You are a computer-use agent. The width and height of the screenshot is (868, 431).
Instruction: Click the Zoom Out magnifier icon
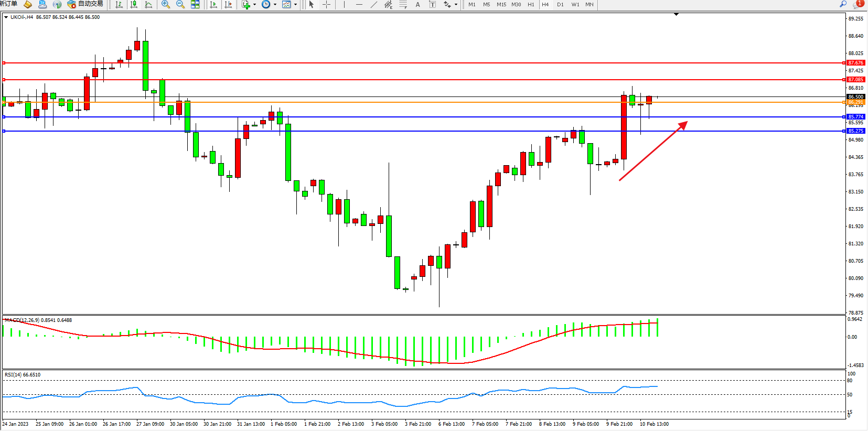pos(180,4)
